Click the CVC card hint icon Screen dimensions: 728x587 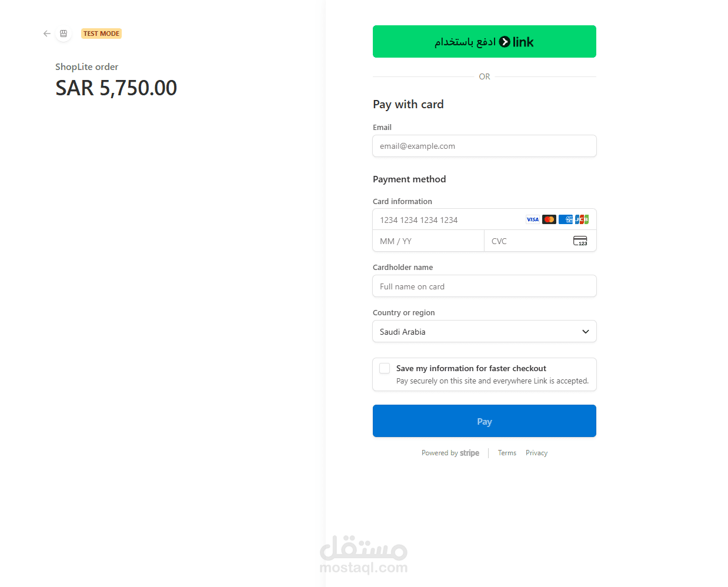pyautogui.click(x=580, y=241)
